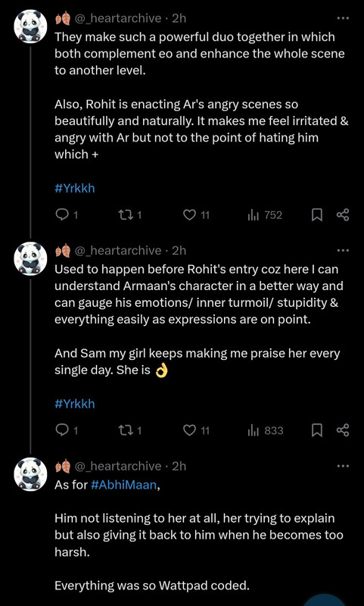364x606 pixels.
Task: Like the tweet praising Sam
Action: pos(196,430)
